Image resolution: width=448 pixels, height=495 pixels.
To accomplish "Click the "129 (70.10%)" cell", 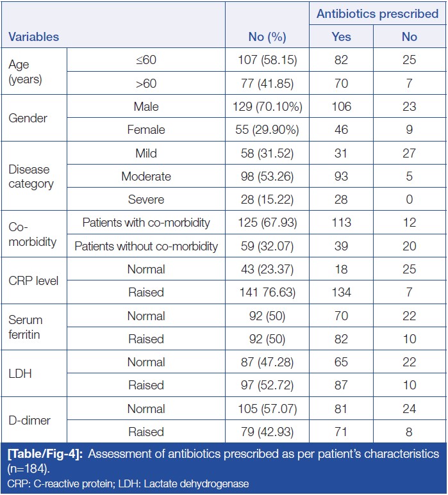I will point(267,107).
